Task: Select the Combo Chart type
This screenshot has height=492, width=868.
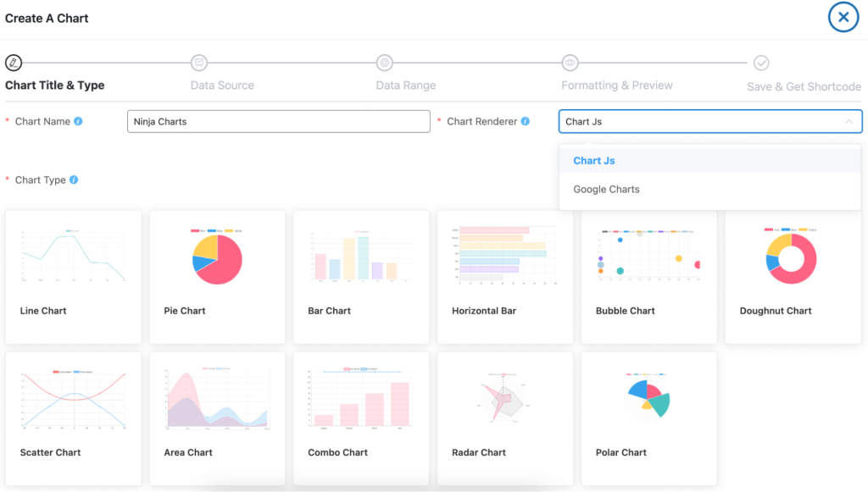Action: pos(361,418)
